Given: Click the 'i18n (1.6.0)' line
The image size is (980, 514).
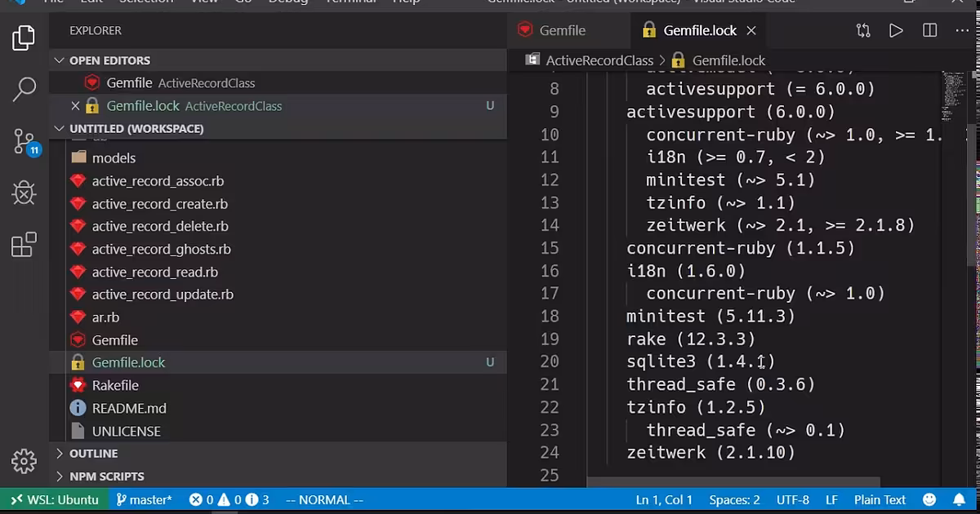Looking at the screenshot, I should (686, 270).
